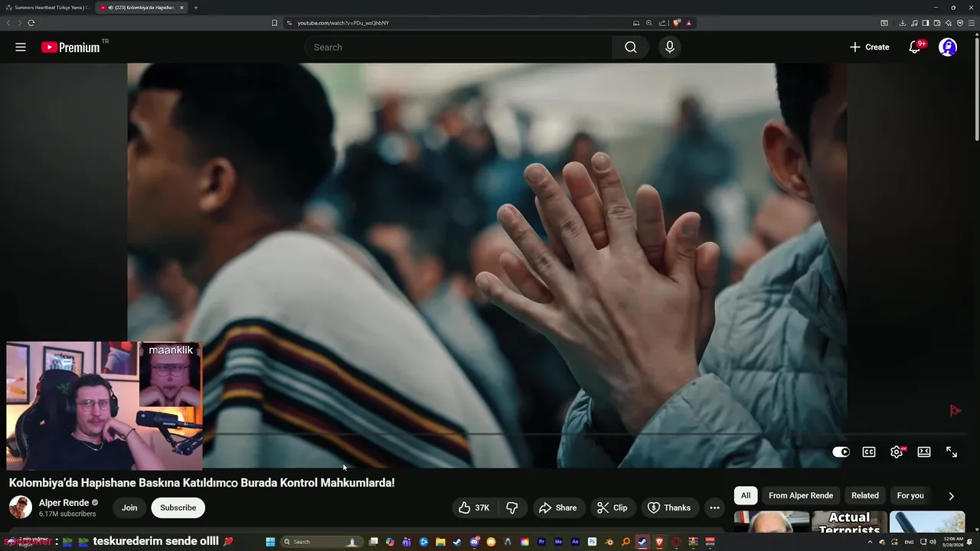Like the video with 37K likes
This screenshot has width=980, height=551.
click(474, 507)
